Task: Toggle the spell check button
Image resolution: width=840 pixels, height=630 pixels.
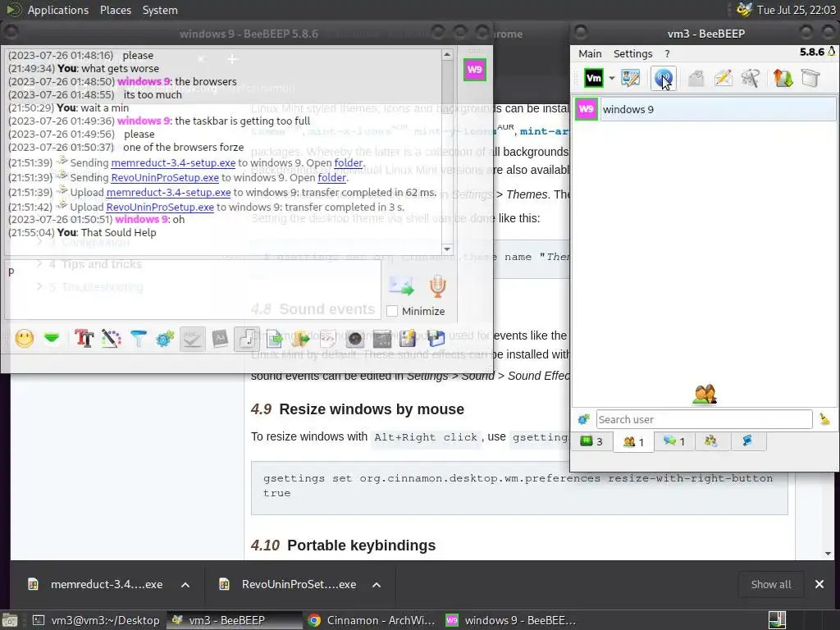Action: [192, 339]
